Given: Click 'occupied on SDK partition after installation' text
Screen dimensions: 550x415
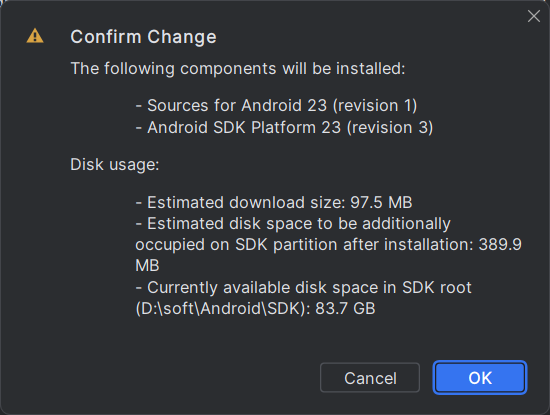Looking at the screenshot, I should pyautogui.click(x=304, y=245).
